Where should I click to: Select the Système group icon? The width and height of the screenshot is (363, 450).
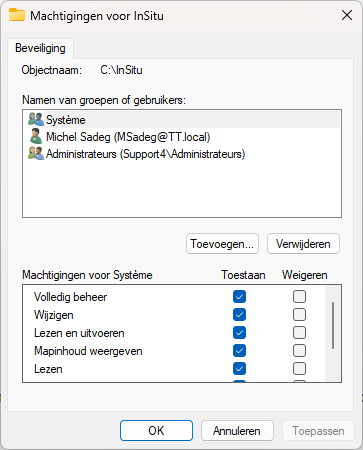click(x=36, y=120)
